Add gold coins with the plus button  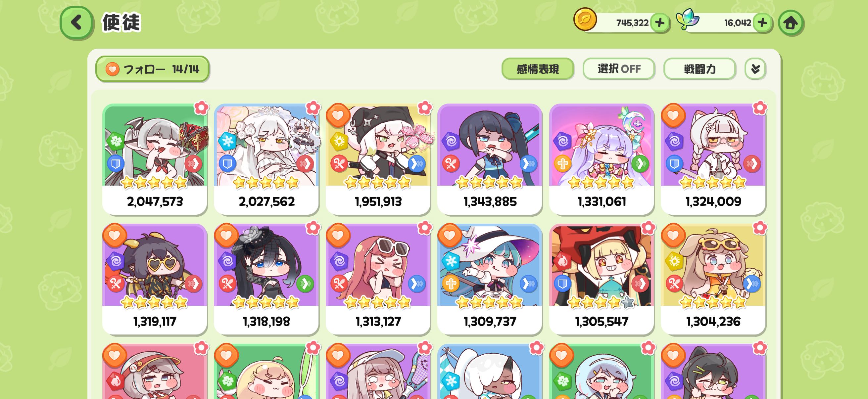click(x=659, y=23)
